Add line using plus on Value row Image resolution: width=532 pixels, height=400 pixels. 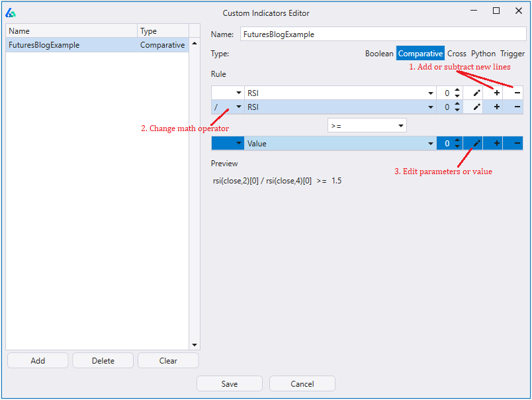[497, 143]
